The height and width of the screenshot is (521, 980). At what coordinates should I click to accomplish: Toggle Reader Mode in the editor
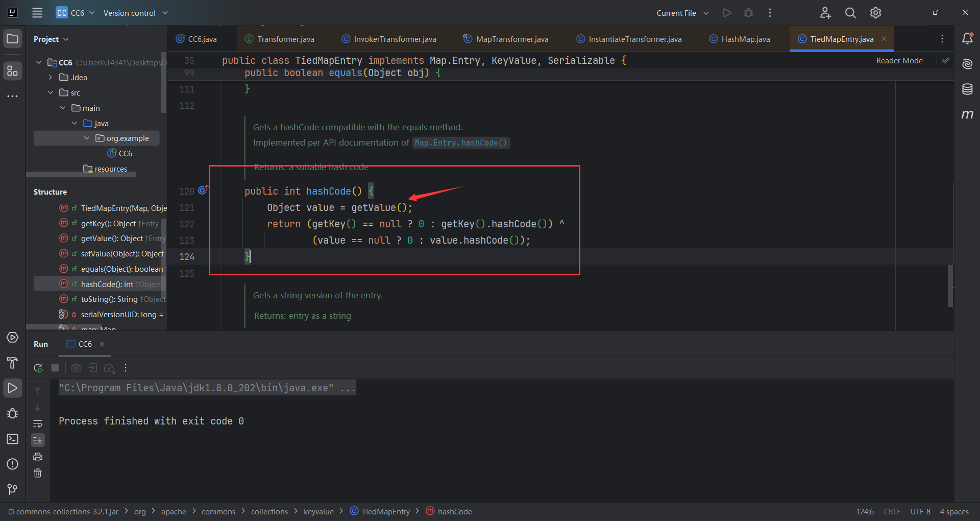pyautogui.click(x=899, y=60)
